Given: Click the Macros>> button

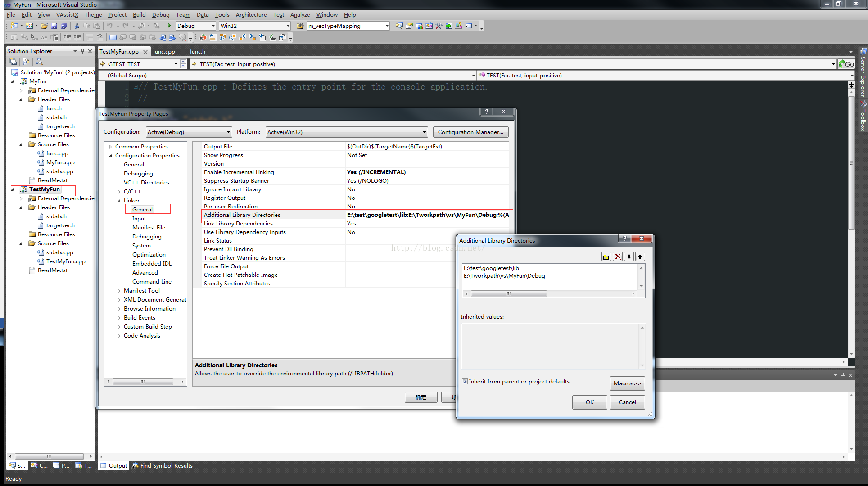Looking at the screenshot, I should tap(627, 383).
